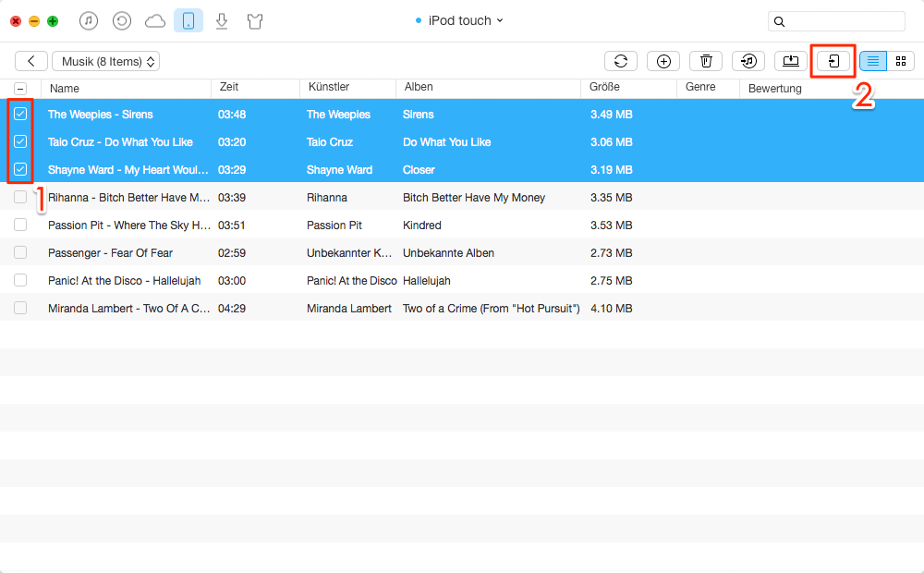The image size is (924, 573).
Task: Click the Closer album cell
Action: point(419,170)
